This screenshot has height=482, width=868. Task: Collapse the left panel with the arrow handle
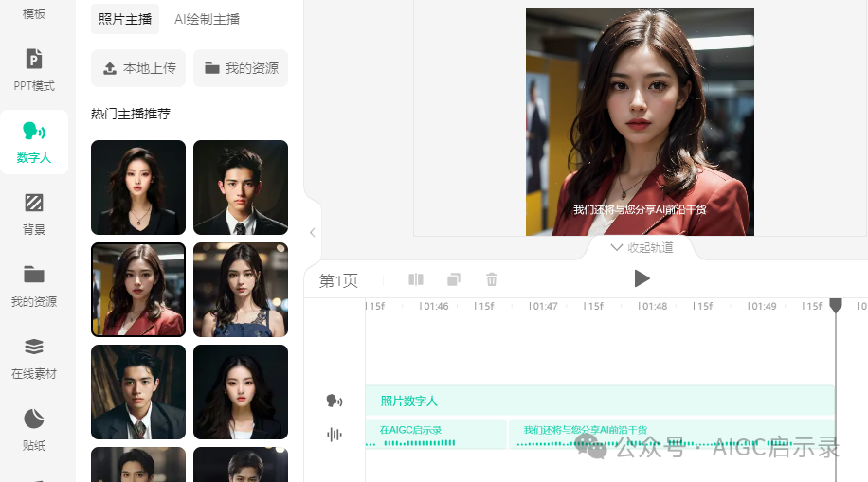[x=313, y=232]
